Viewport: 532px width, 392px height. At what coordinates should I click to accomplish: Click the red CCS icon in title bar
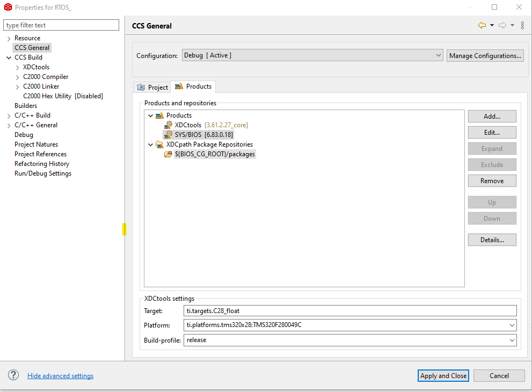pos(7,7)
